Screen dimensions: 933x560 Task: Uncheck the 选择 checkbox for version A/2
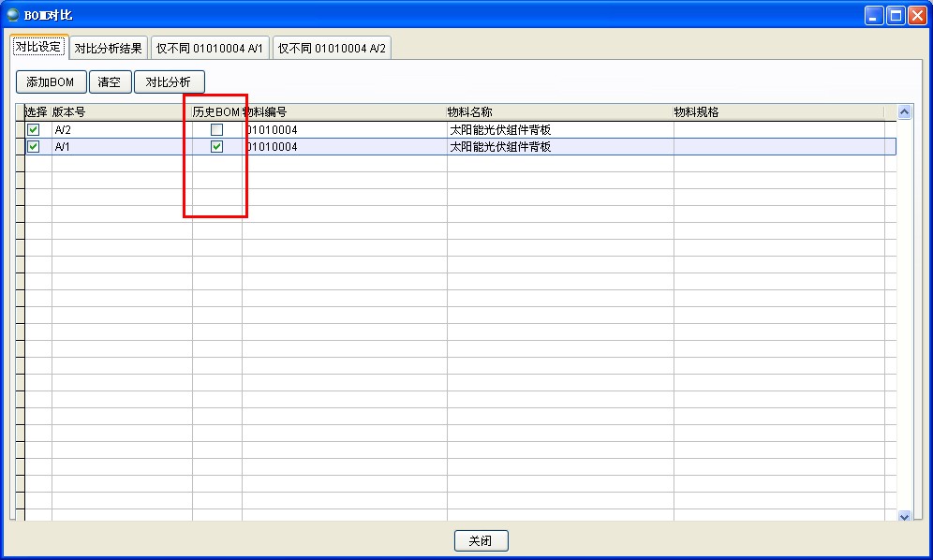(x=34, y=130)
